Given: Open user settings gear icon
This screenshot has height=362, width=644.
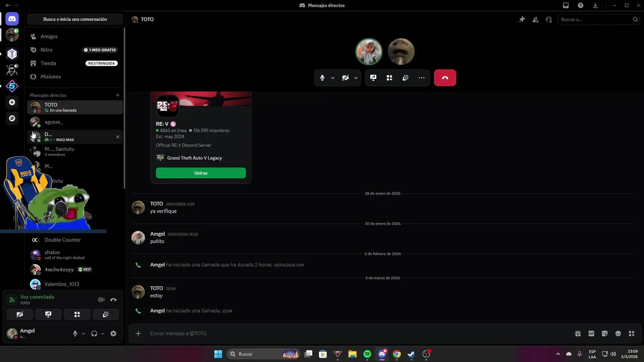Looking at the screenshot, I should tap(113, 333).
